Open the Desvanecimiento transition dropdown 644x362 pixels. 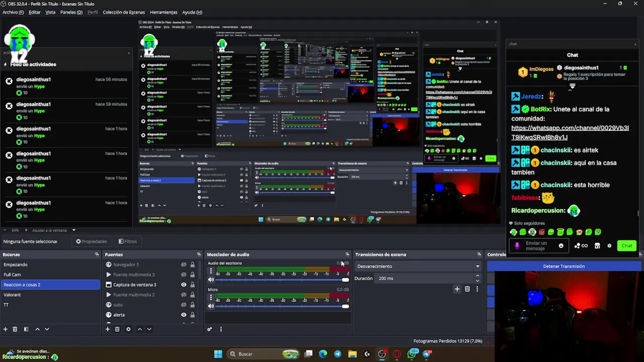(x=418, y=266)
